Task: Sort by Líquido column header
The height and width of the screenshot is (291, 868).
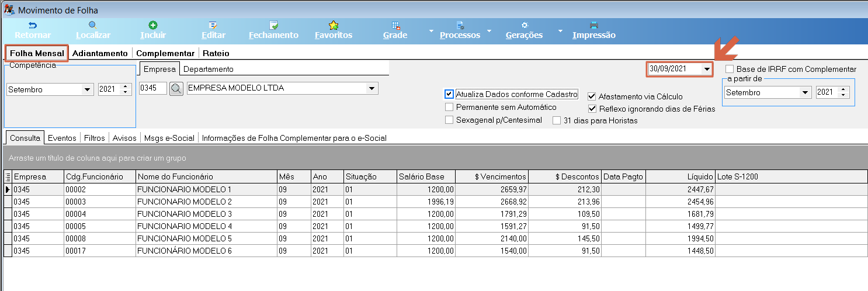Action: 680,176
